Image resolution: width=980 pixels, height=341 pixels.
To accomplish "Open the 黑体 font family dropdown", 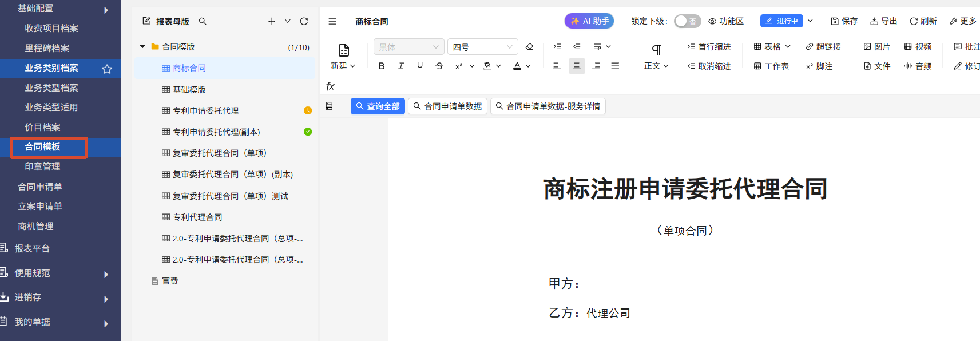I will pos(408,47).
